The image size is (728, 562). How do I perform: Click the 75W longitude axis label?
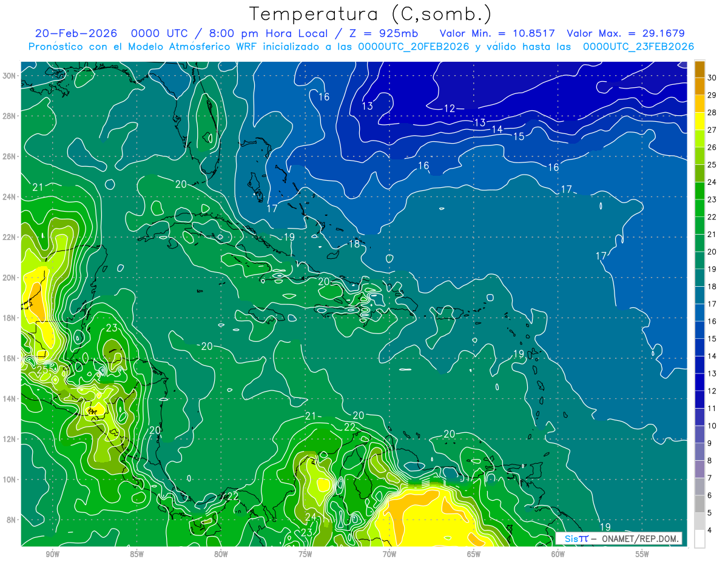[x=305, y=554]
